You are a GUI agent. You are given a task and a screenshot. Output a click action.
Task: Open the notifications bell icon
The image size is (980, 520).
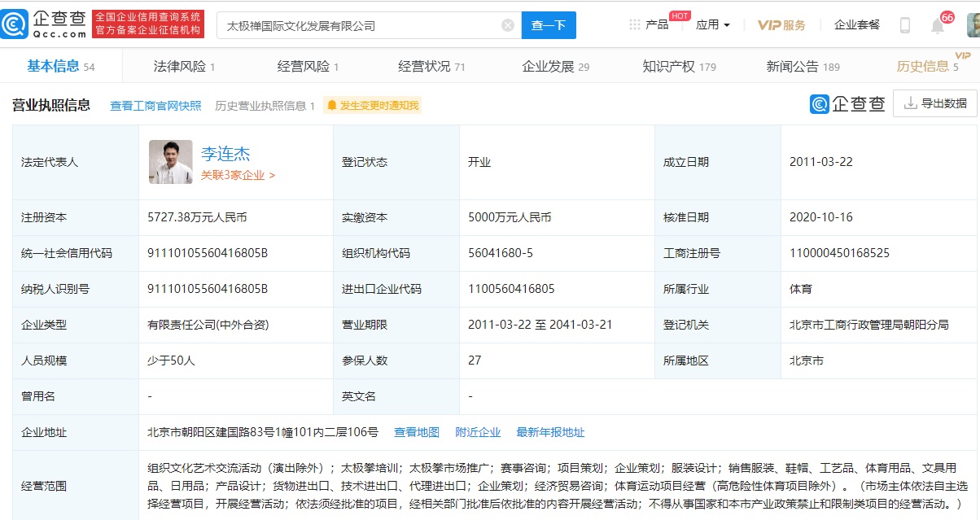tap(938, 25)
